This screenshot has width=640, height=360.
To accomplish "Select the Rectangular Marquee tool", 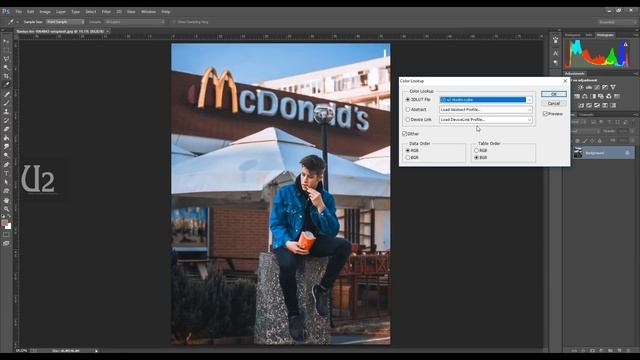I will tap(6, 50).
